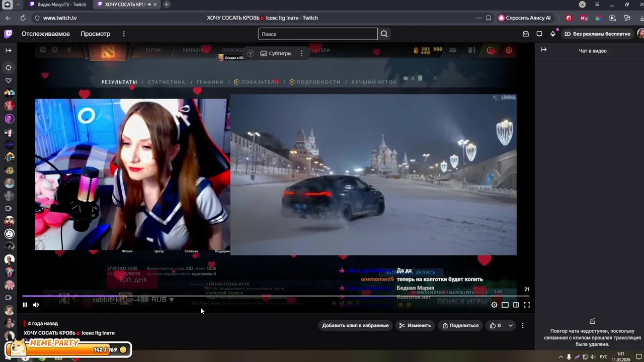Open page actions ellipsis in address bar

479,18
